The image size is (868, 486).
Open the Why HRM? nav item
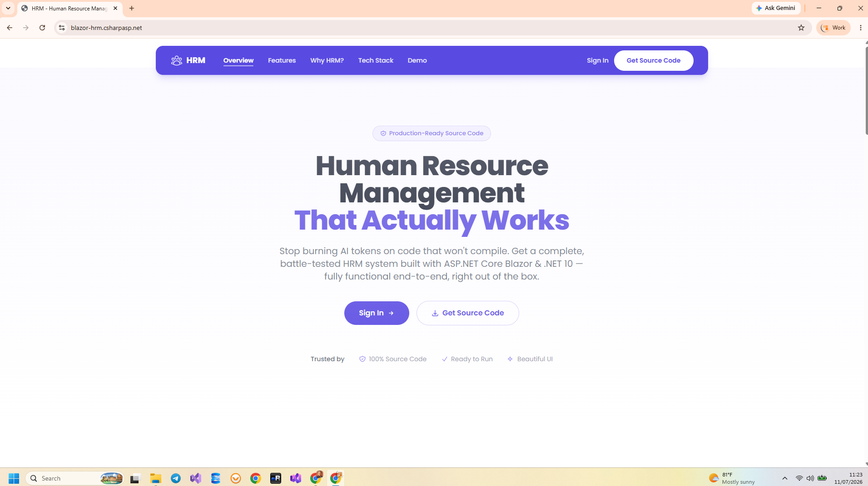tap(327, 60)
